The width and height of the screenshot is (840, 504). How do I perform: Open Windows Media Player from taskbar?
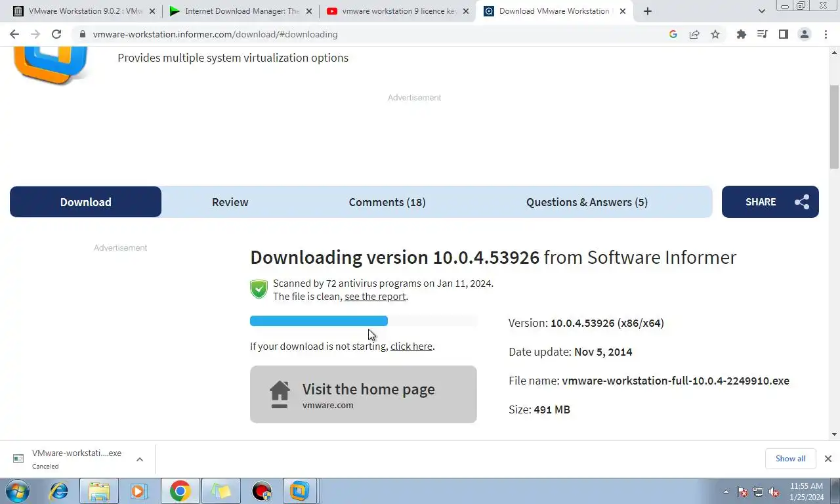pyautogui.click(x=138, y=491)
